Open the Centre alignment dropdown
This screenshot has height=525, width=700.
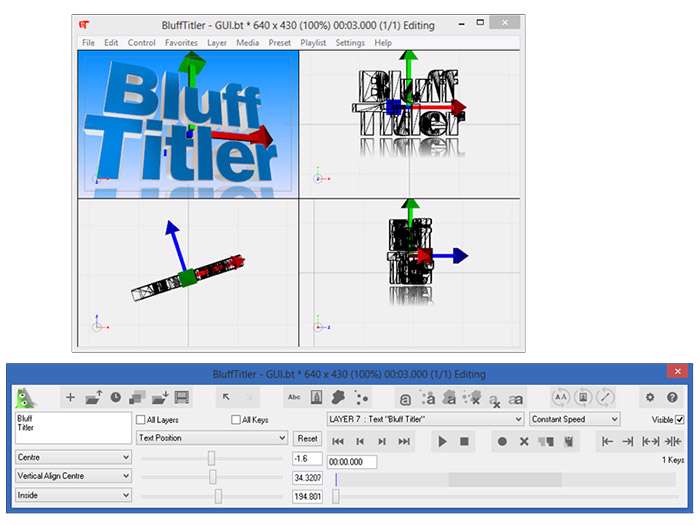(x=74, y=458)
